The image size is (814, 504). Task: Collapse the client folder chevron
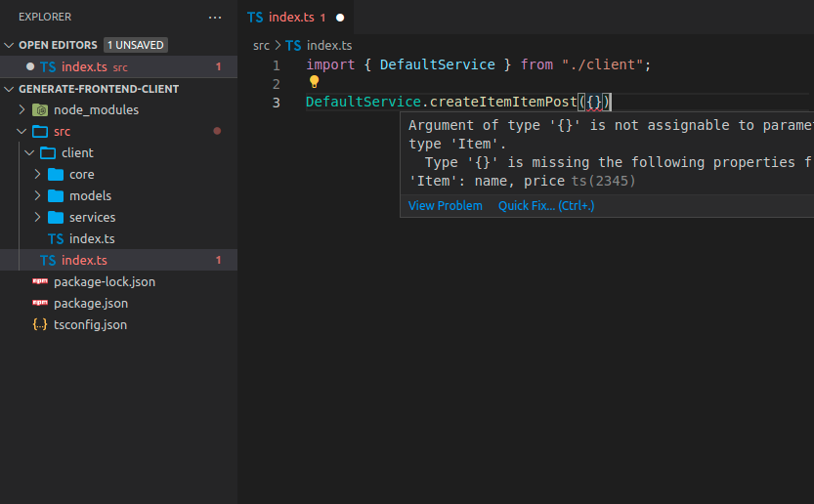[29, 153]
